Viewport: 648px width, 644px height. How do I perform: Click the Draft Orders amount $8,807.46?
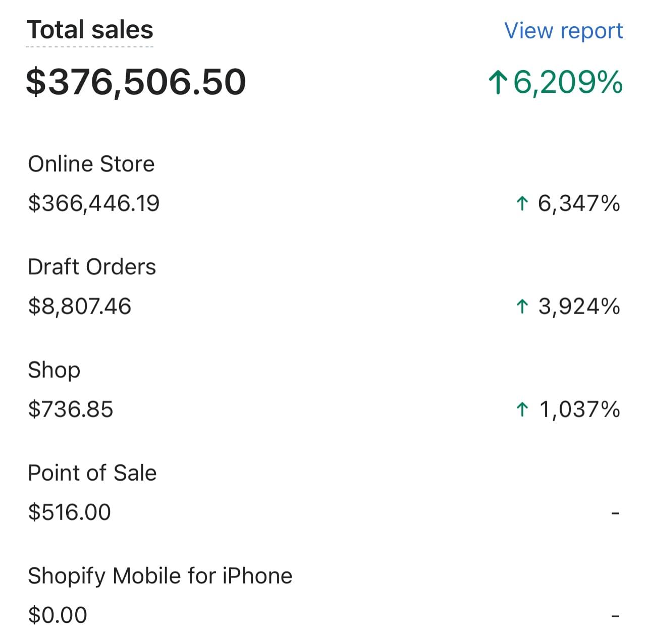point(80,306)
